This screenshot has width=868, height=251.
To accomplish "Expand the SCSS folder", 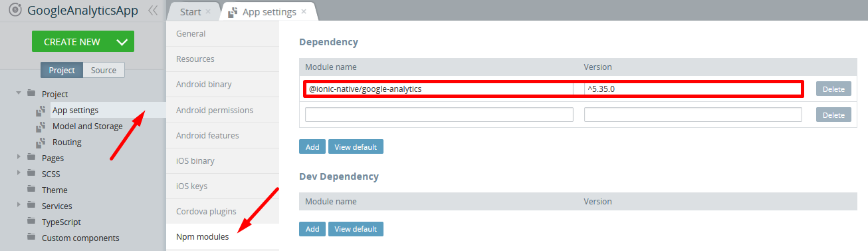I will tap(19, 174).
